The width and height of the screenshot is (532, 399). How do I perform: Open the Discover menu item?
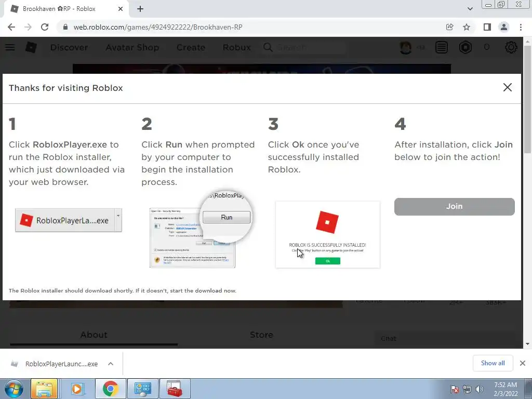pos(69,47)
